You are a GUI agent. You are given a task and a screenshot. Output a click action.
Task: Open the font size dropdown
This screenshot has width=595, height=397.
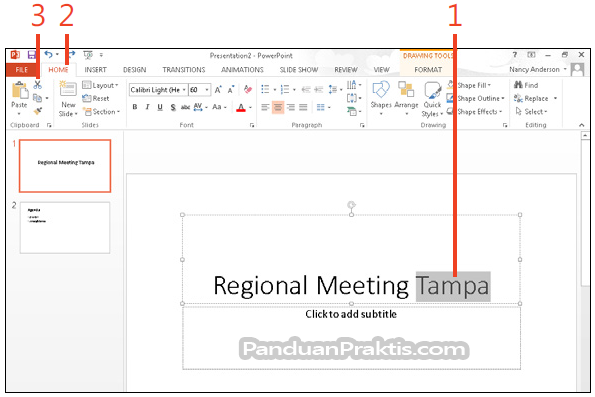(207, 90)
